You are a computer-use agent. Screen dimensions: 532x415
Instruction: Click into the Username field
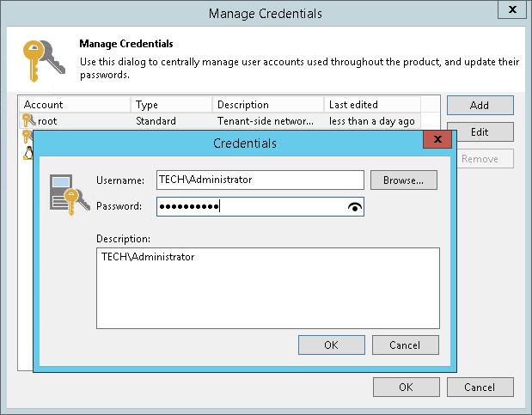tap(260, 180)
